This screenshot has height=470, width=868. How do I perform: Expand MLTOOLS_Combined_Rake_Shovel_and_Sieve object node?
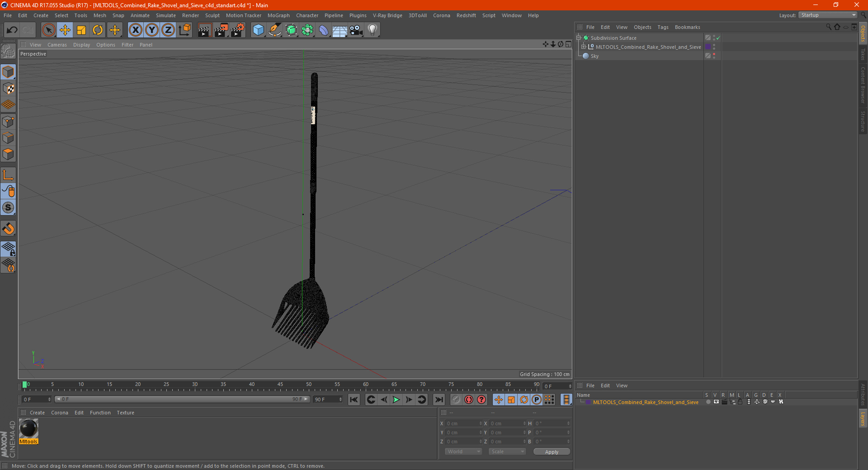tap(584, 47)
